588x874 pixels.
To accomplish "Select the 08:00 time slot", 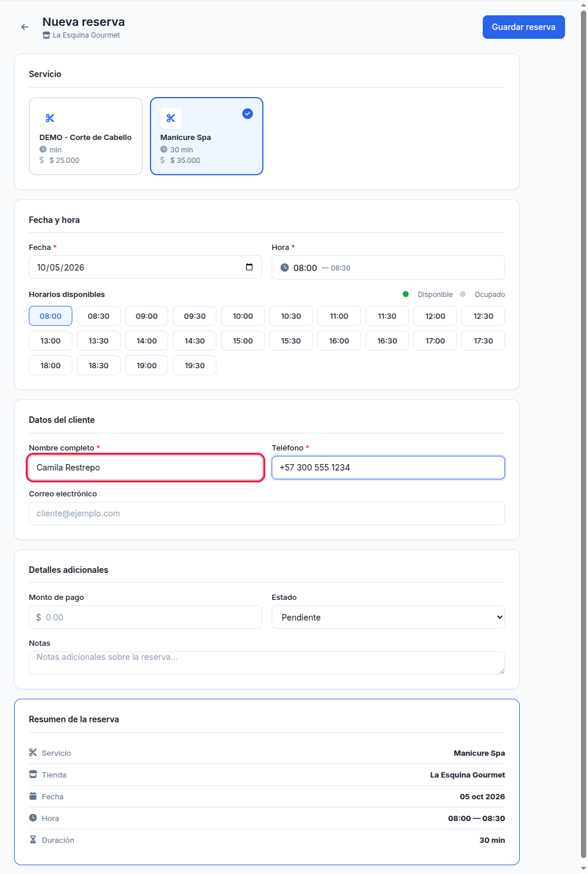I will click(x=51, y=316).
